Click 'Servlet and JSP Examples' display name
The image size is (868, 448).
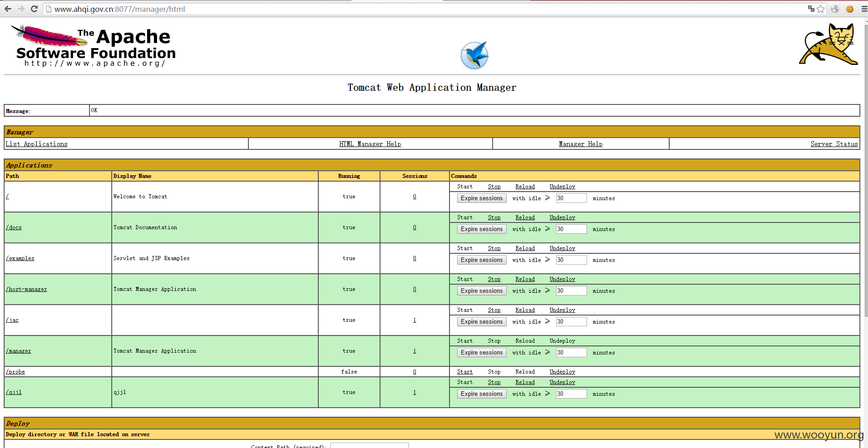tap(152, 258)
